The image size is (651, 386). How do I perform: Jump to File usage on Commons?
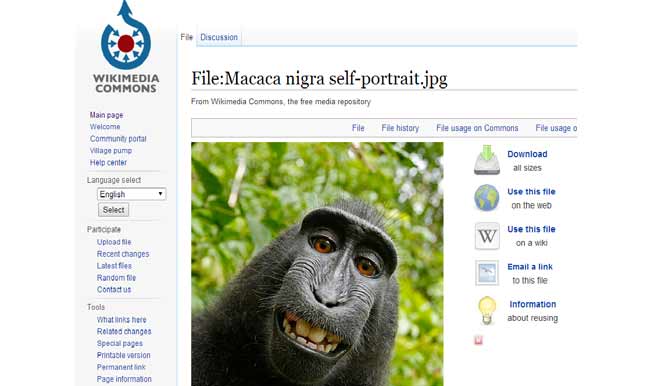(477, 128)
